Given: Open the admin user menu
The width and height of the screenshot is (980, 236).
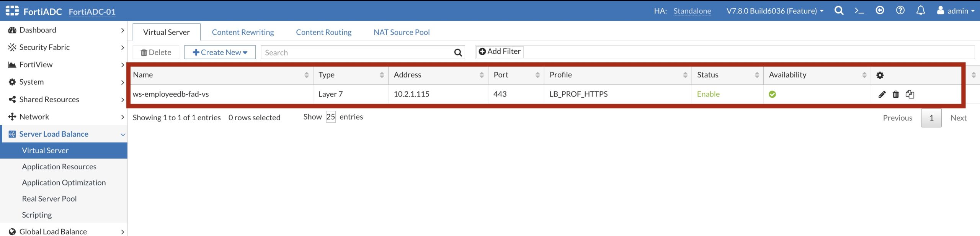Looking at the screenshot, I should click(x=955, y=11).
